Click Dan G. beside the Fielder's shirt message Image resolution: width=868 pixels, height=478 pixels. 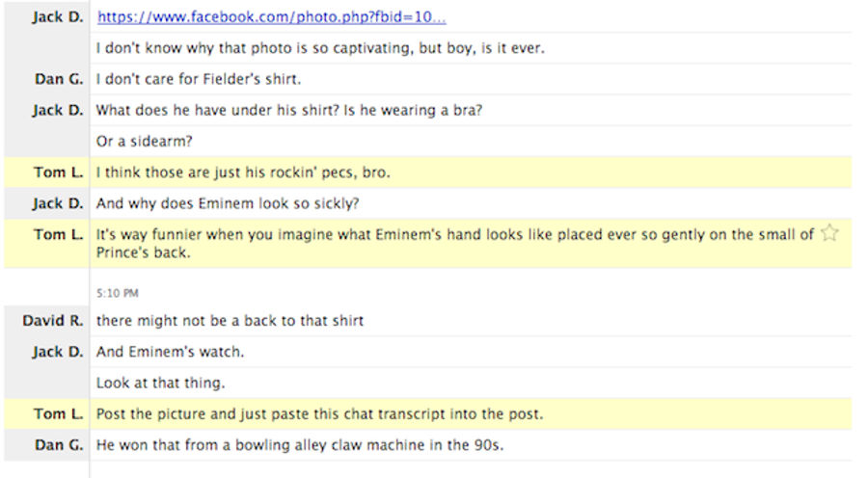[59, 79]
